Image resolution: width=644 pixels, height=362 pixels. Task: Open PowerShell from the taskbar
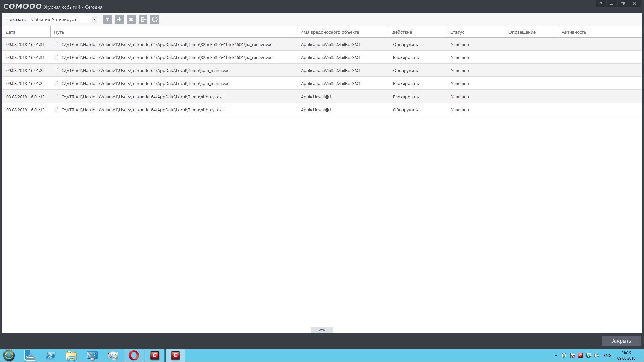pyautogui.click(x=51, y=355)
